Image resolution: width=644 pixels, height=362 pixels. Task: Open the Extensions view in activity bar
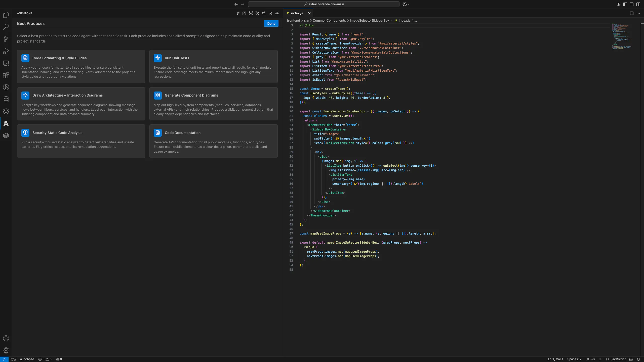tap(6, 75)
